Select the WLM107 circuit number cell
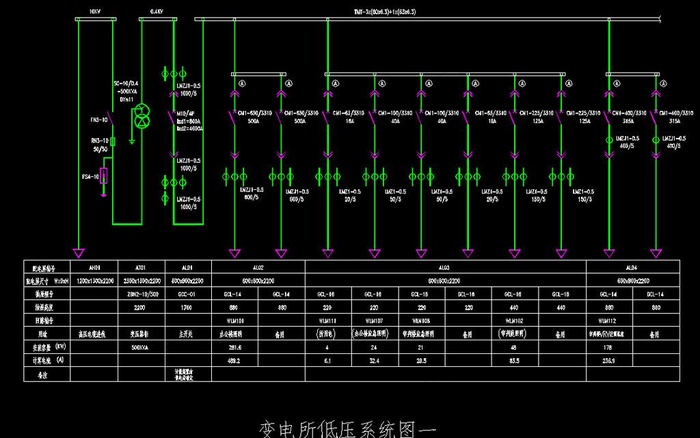The height and width of the screenshot is (438, 700). 375,321
